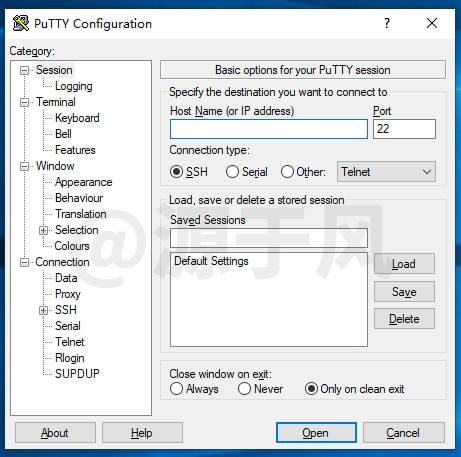Click the About button
461x457 pixels.
tap(55, 433)
